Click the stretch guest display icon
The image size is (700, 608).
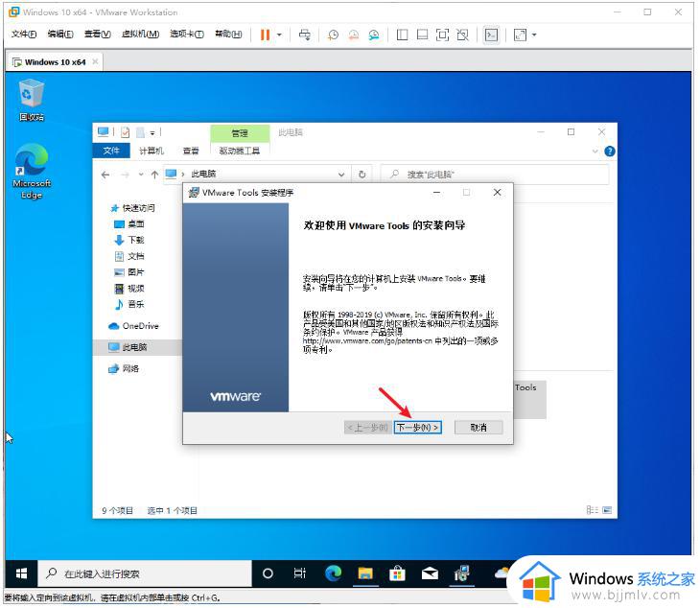tap(520, 35)
